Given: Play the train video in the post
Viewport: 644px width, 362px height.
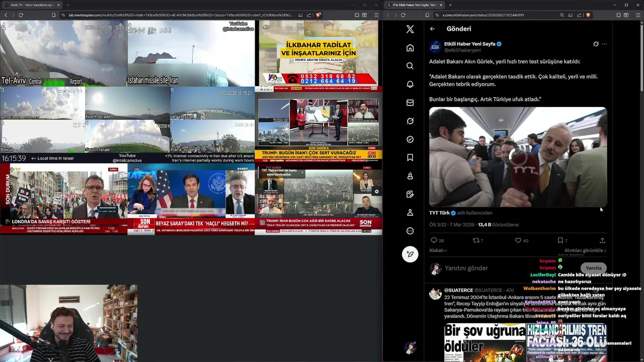Looking at the screenshot, I should coord(518,157).
